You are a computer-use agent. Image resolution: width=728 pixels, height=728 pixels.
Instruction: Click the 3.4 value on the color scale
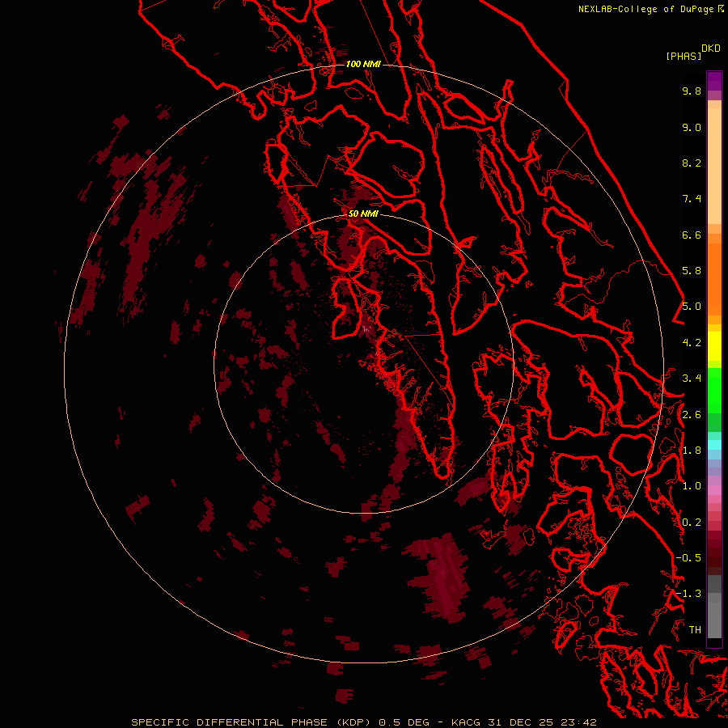click(692, 379)
